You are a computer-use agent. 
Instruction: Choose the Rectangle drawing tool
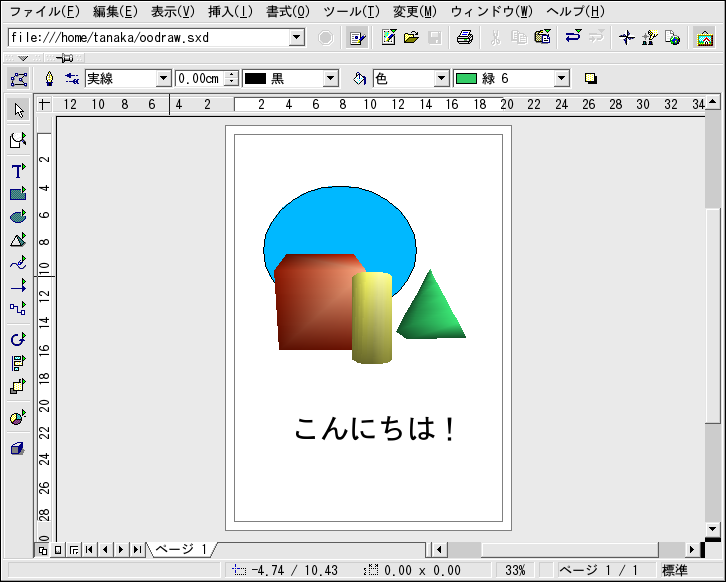click(x=18, y=194)
